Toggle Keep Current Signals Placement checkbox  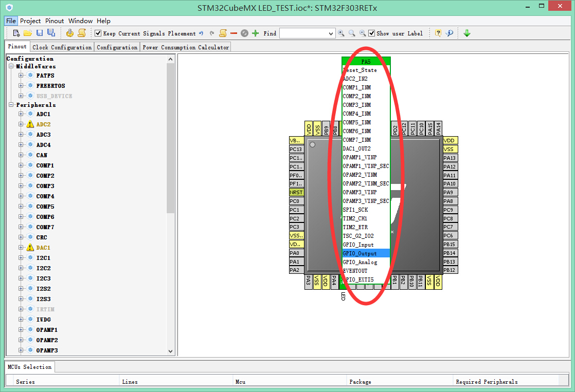[x=98, y=33]
